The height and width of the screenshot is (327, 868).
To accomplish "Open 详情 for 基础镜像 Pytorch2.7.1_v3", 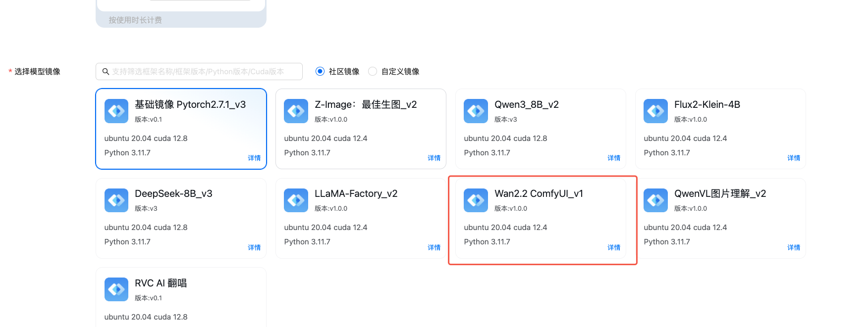I will pyautogui.click(x=254, y=158).
